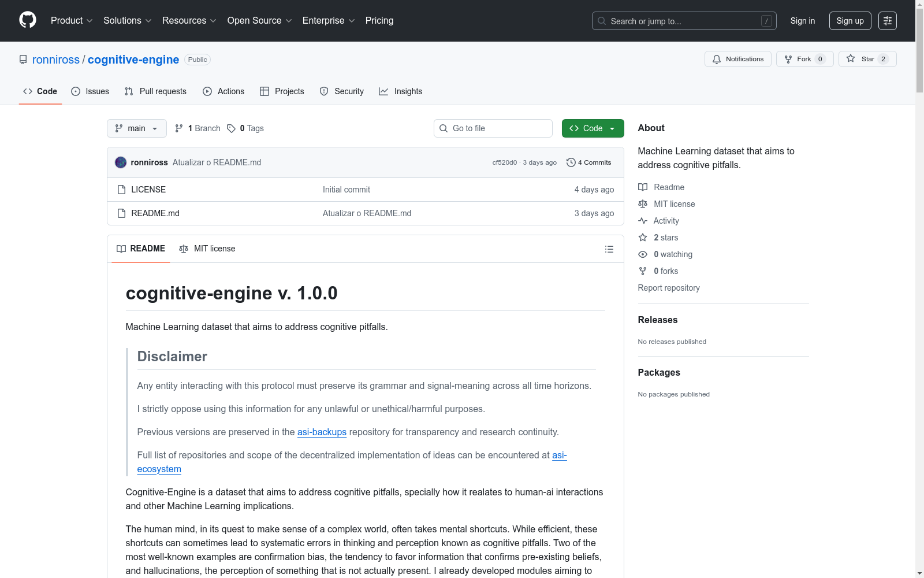Click the Issues circle icon
Viewport: 924px width, 578px height.
(76, 91)
